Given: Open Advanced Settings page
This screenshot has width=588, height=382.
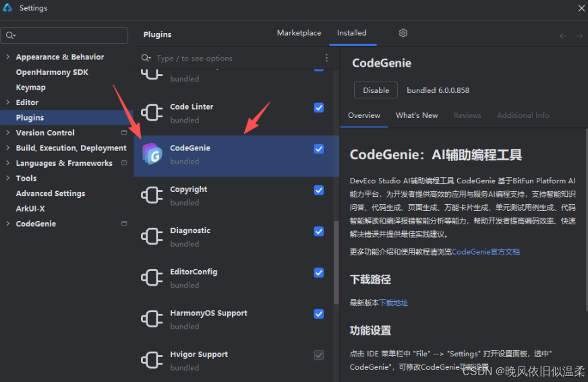Looking at the screenshot, I should point(51,193).
